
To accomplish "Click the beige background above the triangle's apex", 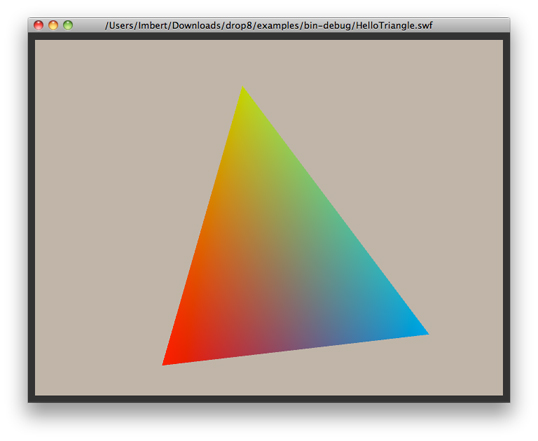I will point(243,62).
